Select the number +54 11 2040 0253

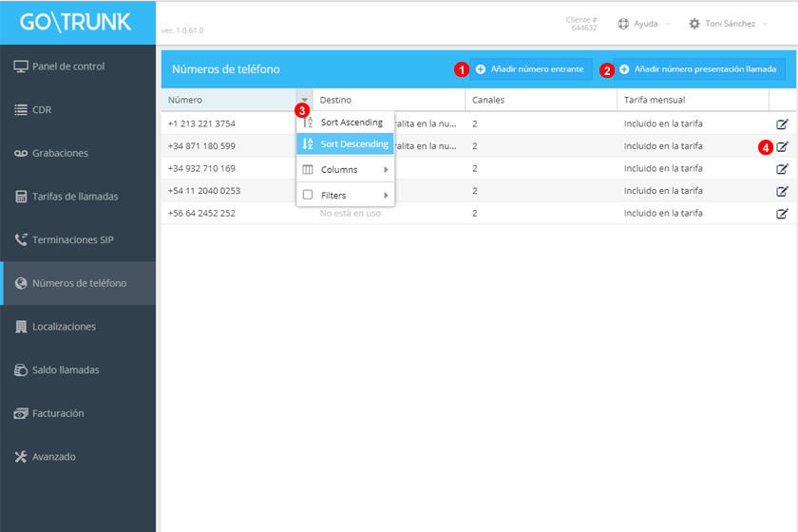coord(204,191)
